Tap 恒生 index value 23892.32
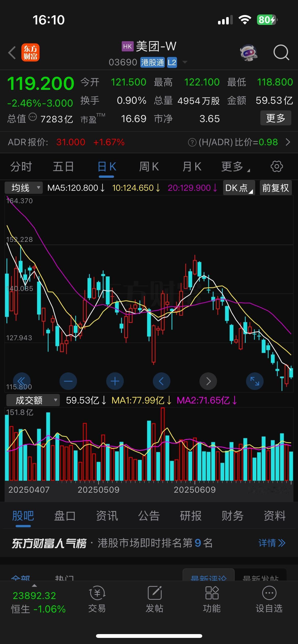The height and width of the screenshot is (644, 298). click(x=34, y=596)
